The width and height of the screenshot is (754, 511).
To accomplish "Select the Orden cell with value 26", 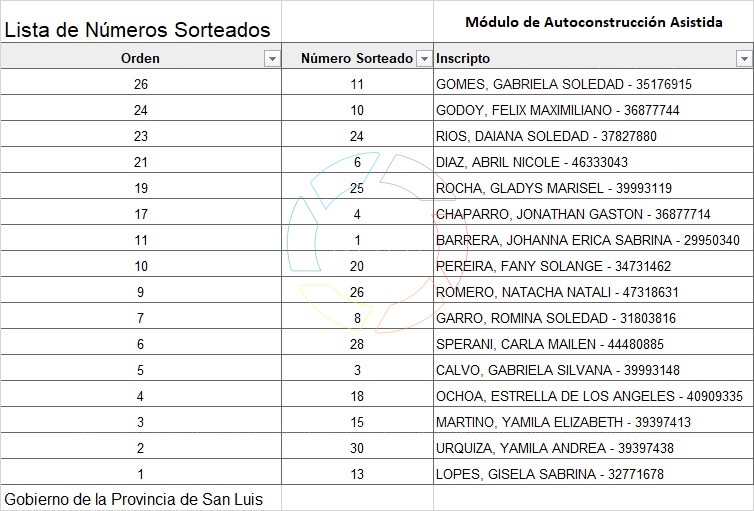I will click(x=140, y=85).
